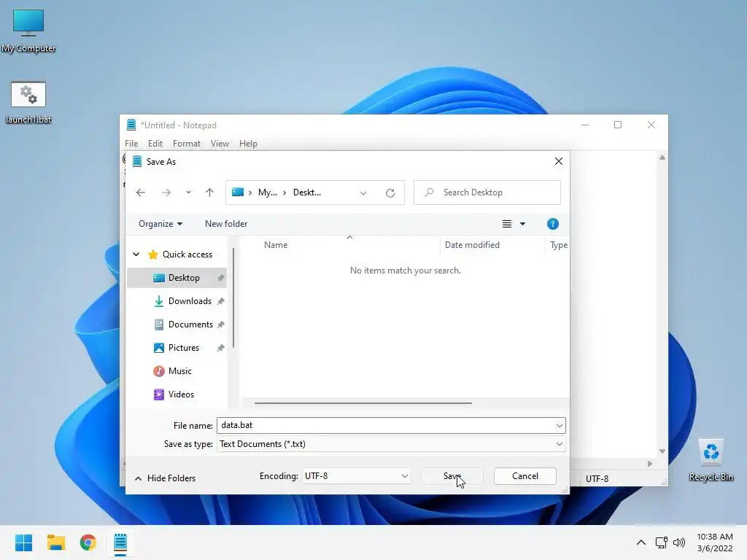
Task: Open My Computer desktop icon
Action: (28, 30)
